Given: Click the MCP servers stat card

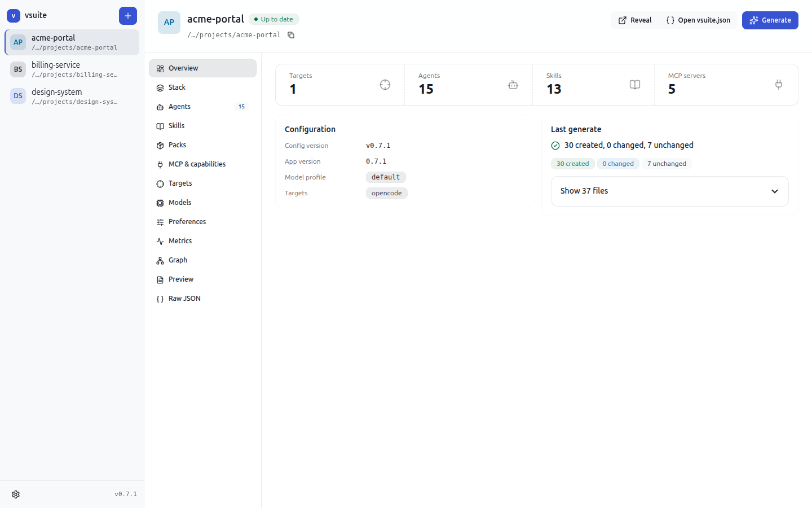Looking at the screenshot, I should point(726,85).
